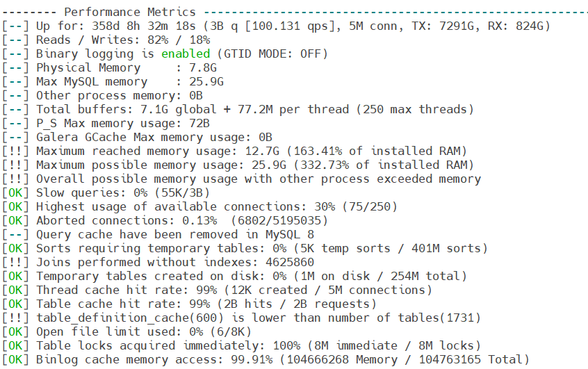Click the [OK] marker next to 'Slow queries'
The height and width of the screenshot is (369, 588).
coord(15,192)
